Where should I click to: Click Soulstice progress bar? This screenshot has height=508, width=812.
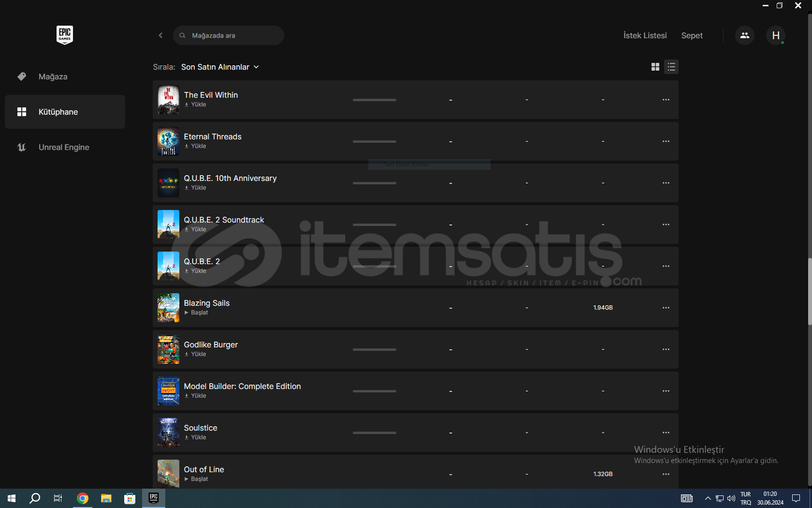[375, 433]
